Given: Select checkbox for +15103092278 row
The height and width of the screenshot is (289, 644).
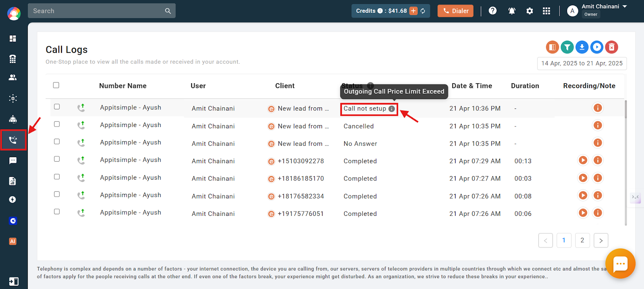Looking at the screenshot, I should tap(57, 159).
